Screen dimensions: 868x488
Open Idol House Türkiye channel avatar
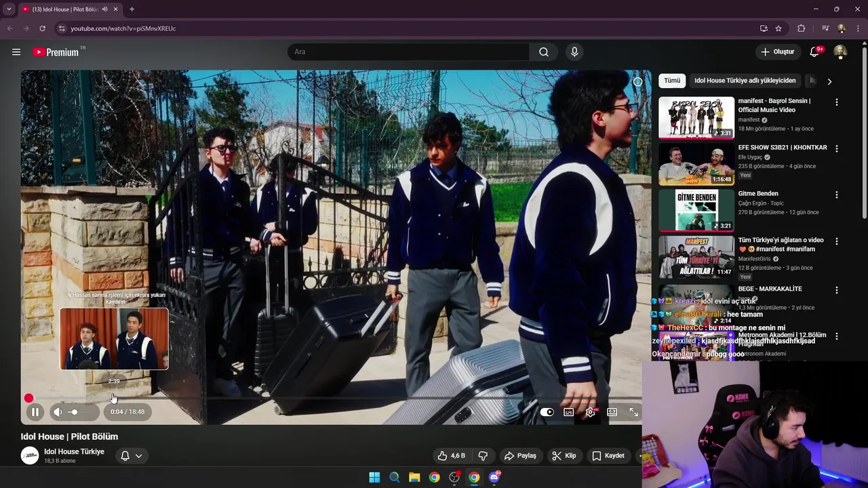[x=30, y=455]
